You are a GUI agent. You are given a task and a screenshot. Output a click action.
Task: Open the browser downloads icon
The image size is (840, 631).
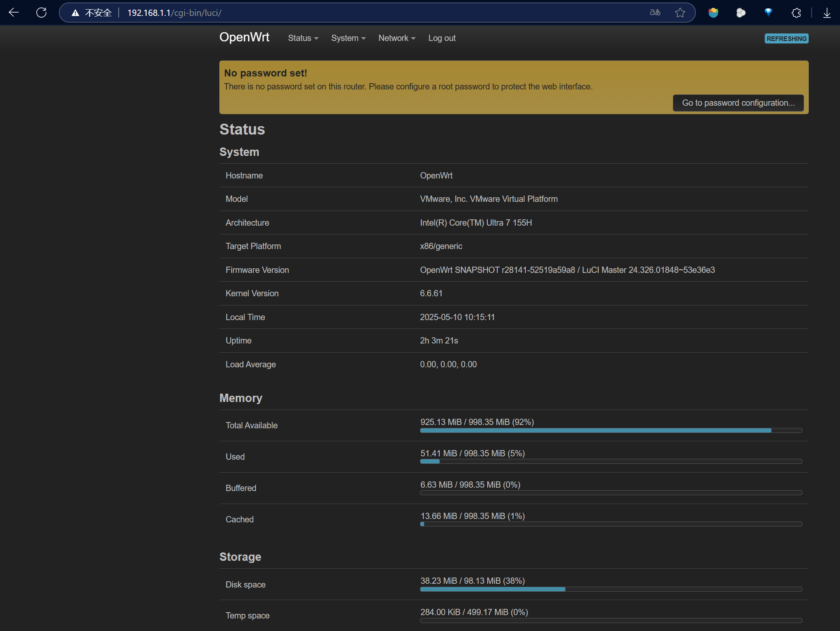pos(827,13)
